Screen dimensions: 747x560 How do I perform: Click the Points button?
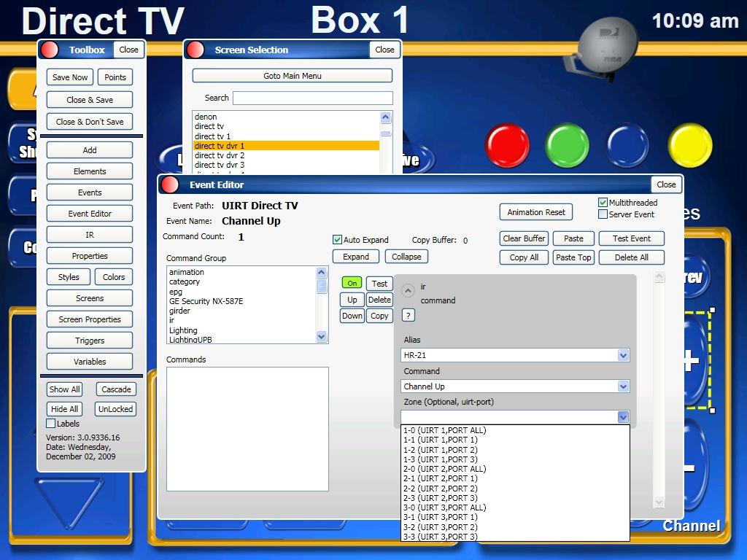coord(115,77)
